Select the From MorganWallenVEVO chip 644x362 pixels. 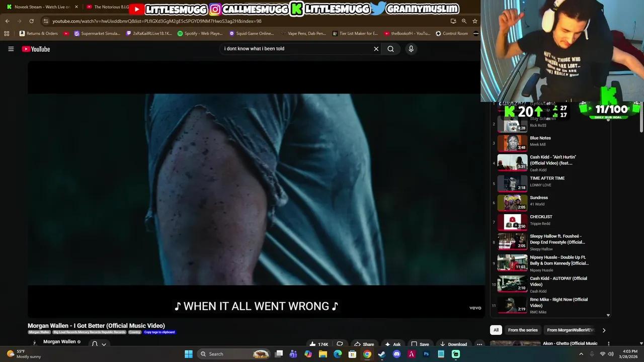(x=571, y=330)
